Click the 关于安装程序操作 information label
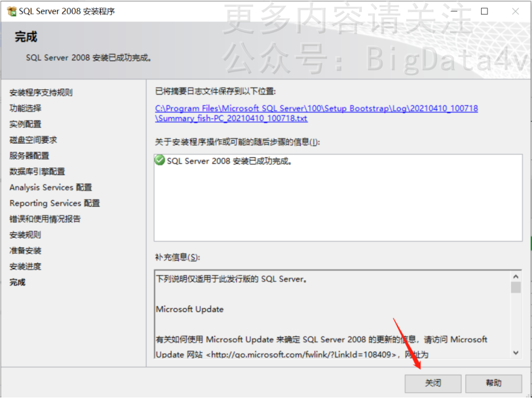The image size is (532, 399). click(238, 142)
